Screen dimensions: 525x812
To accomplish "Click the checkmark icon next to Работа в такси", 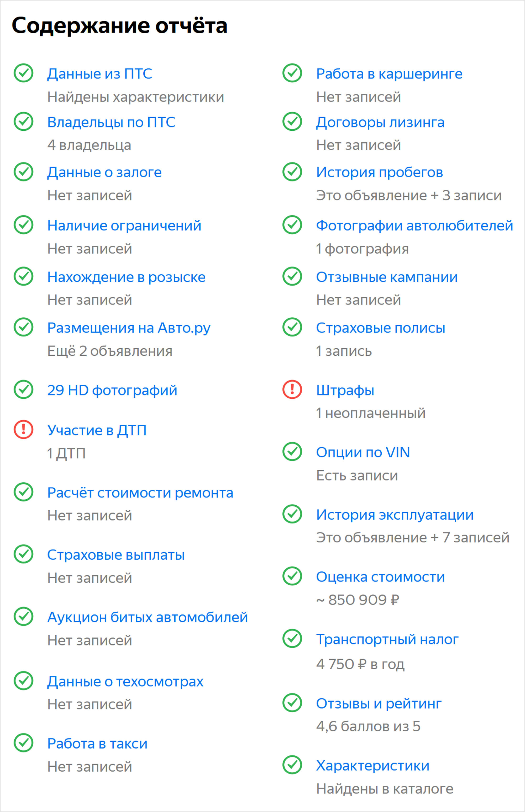I will point(24,743).
